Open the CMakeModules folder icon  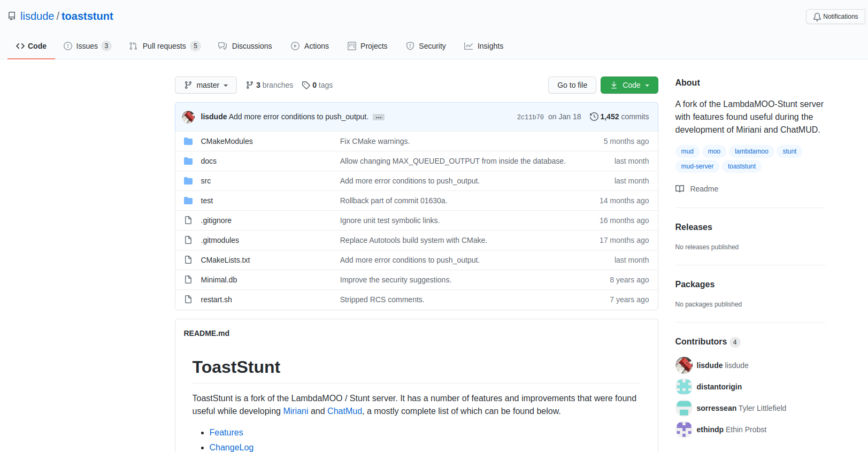188,141
